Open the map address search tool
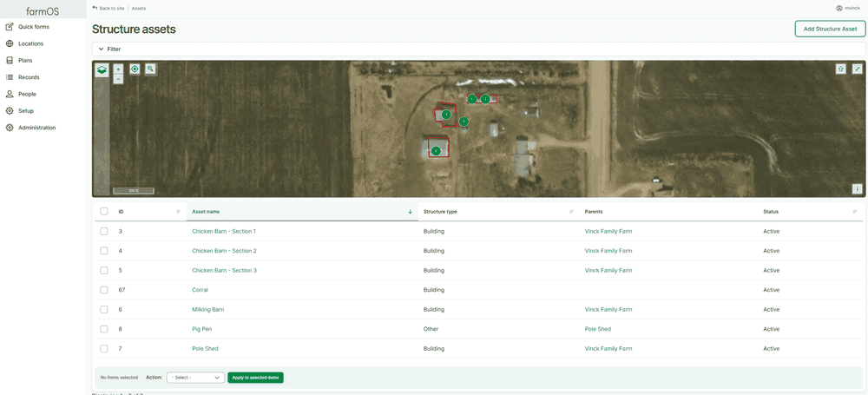 pos(150,69)
